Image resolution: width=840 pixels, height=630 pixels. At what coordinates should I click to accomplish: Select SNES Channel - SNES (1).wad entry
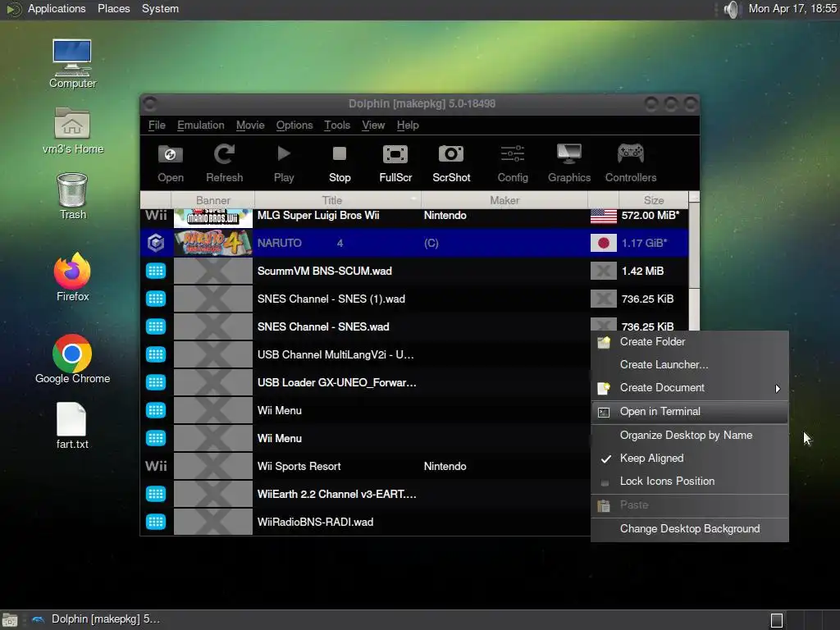(x=331, y=299)
